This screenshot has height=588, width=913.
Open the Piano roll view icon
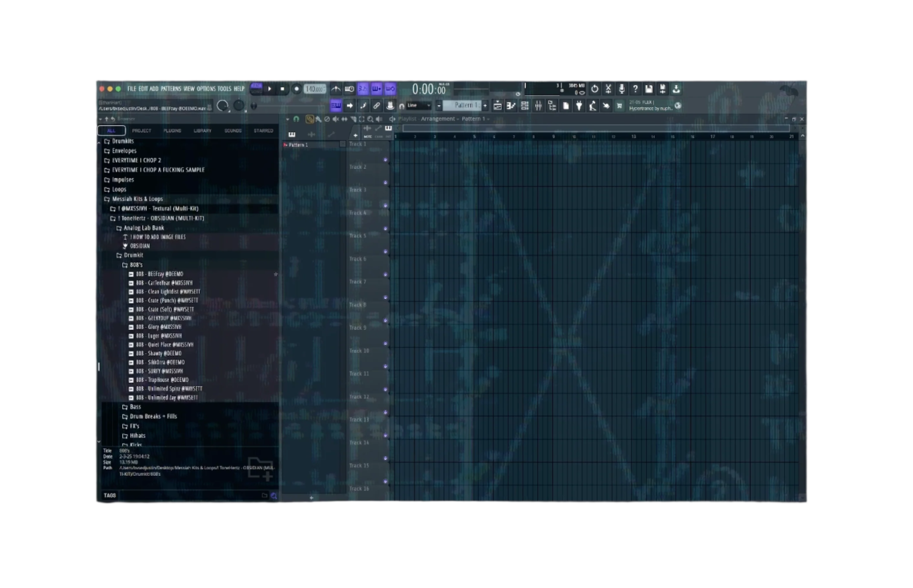coord(511,106)
